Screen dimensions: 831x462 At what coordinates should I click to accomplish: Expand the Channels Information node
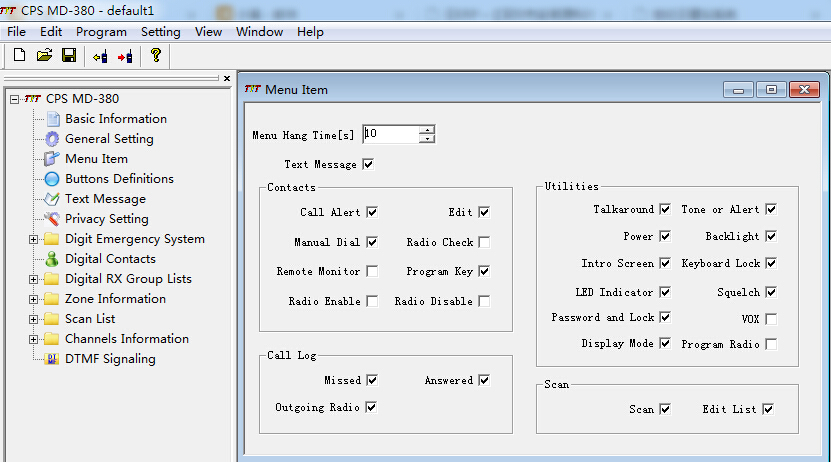click(x=33, y=340)
